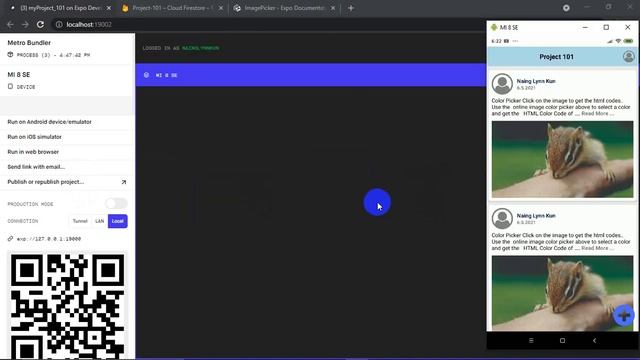The width and height of the screenshot is (640, 360).
Task: Toggle the Production Mode switch
Action: click(x=116, y=203)
